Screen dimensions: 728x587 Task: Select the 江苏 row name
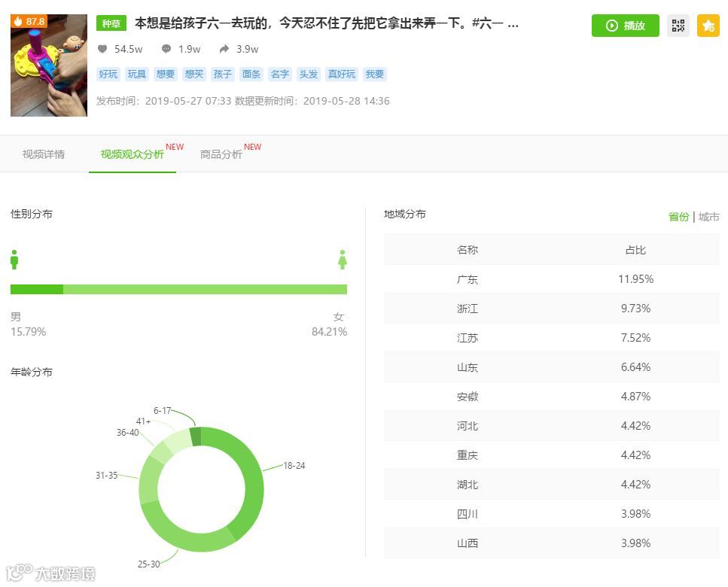click(467, 338)
